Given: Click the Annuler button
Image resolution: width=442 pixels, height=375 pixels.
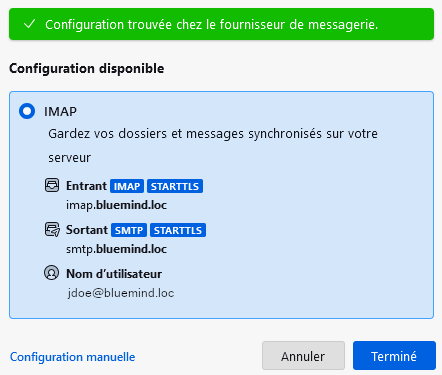Looking at the screenshot, I should pos(303,356).
